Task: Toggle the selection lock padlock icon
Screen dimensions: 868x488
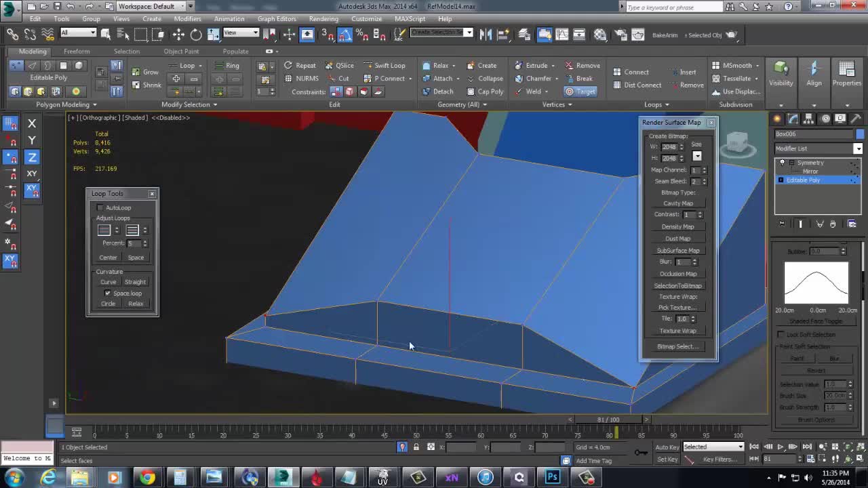Action: coord(416,447)
